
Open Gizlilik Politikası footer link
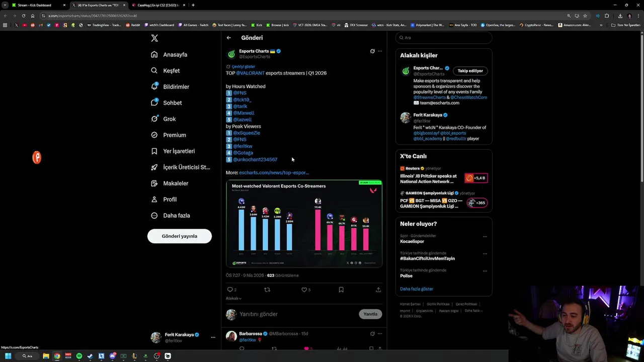tap(438, 304)
